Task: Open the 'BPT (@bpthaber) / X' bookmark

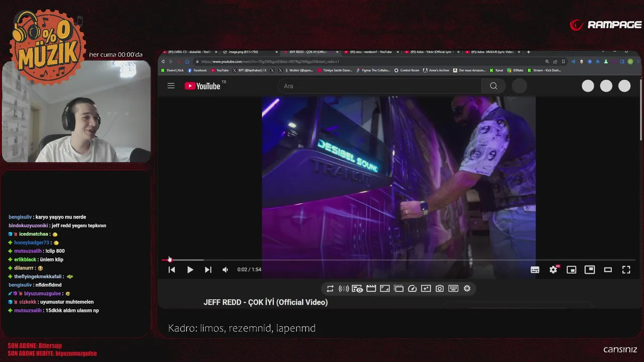Action: pos(250,70)
